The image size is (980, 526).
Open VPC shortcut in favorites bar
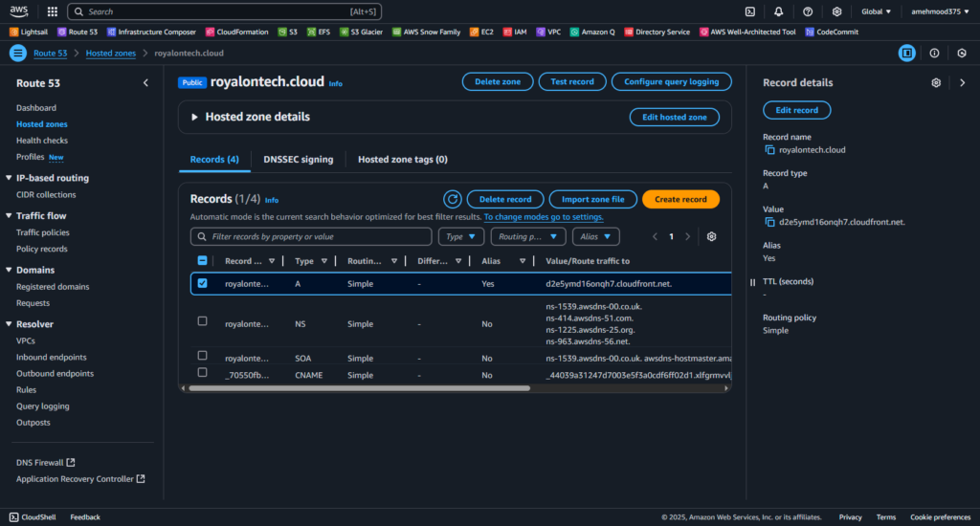pos(548,32)
